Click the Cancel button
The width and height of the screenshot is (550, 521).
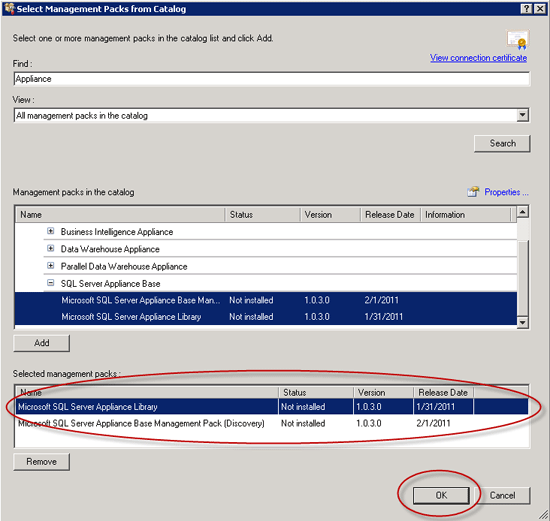pos(502,495)
